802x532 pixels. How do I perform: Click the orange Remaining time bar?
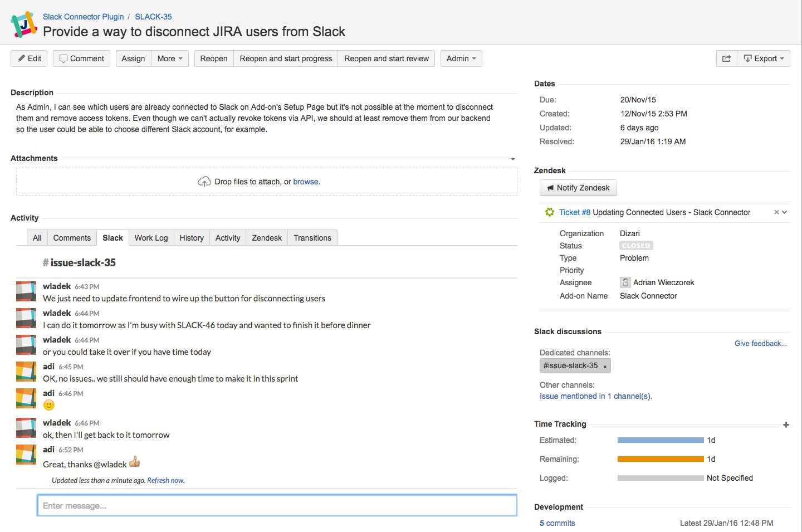(x=661, y=459)
